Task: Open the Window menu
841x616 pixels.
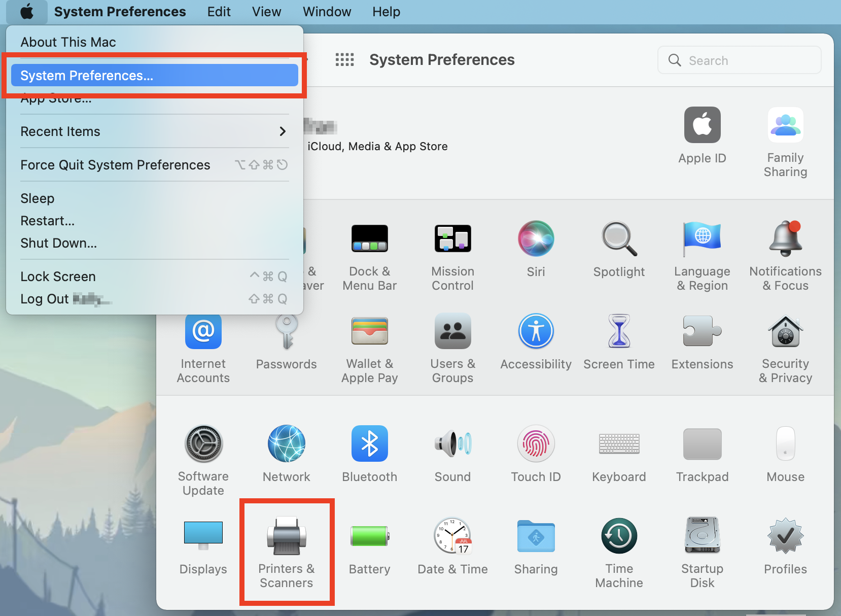Action: [327, 11]
